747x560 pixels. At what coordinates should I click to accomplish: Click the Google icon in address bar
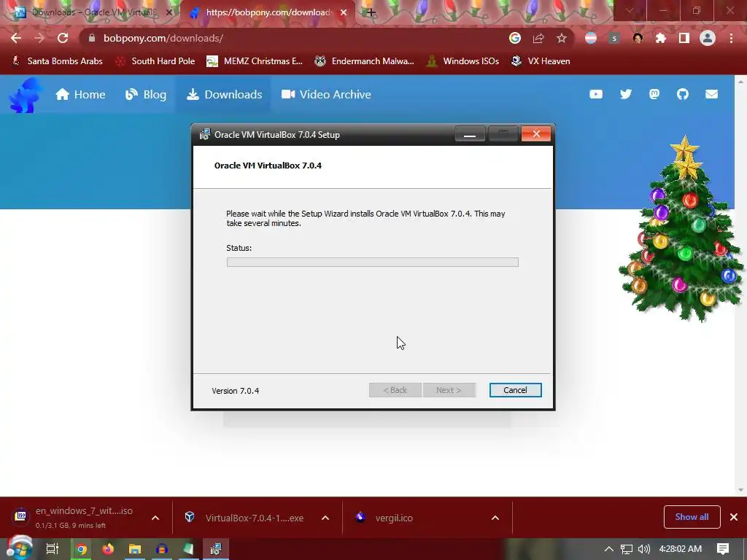coord(514,38)
